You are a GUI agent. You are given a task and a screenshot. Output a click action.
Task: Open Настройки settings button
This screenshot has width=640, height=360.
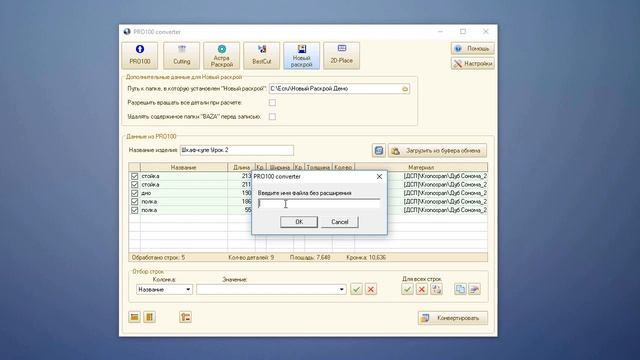pyautogui.click(x=473, y=64)
